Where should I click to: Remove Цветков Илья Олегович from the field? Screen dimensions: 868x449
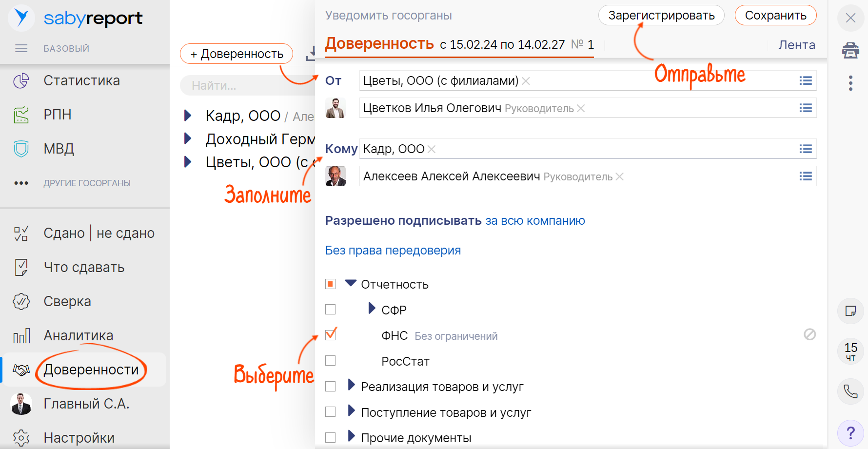click(581, 108)
